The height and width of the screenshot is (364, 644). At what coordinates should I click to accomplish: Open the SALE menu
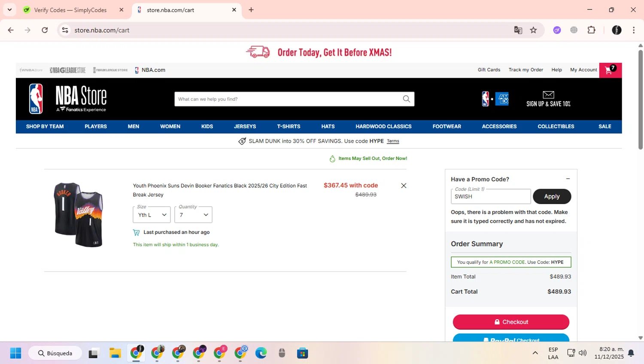tap(605, 126)
